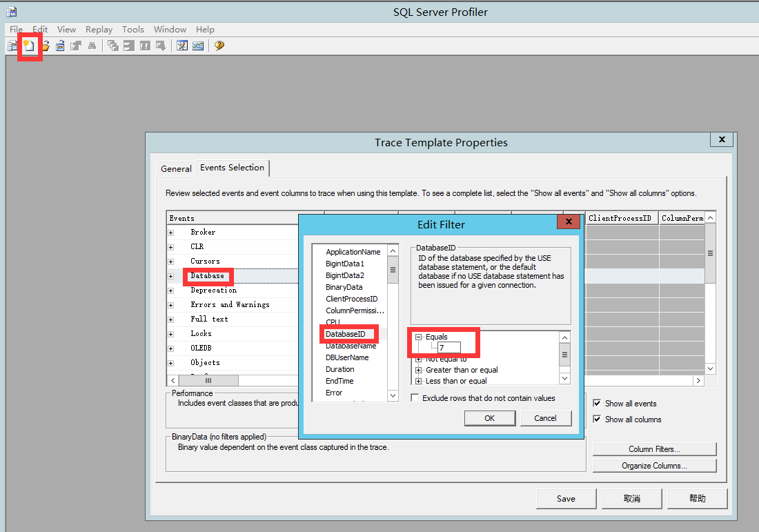This screenshot has height=532, width=759.
Task: Expand the Objects event category
Action: coord(171,364)
